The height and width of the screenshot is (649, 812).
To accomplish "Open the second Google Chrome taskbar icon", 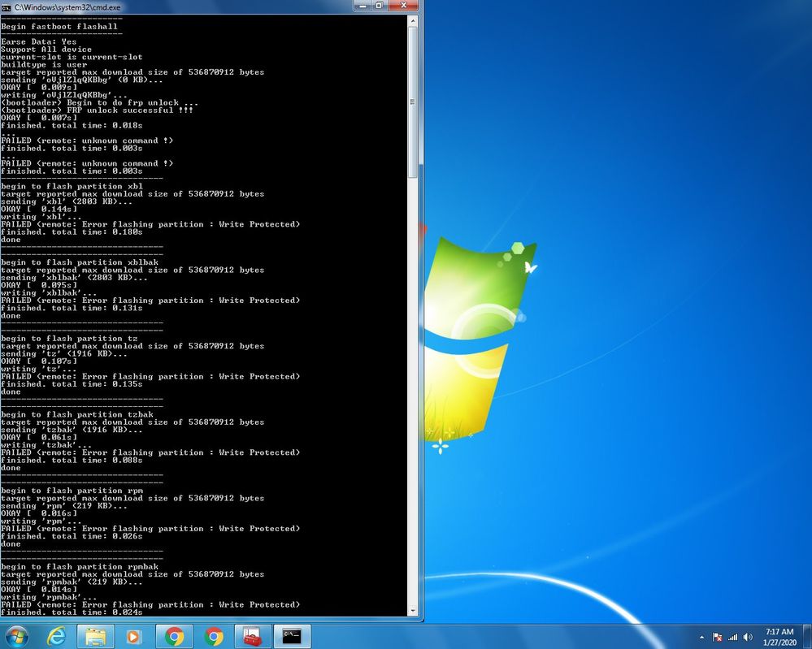I will tap(212, 636).
